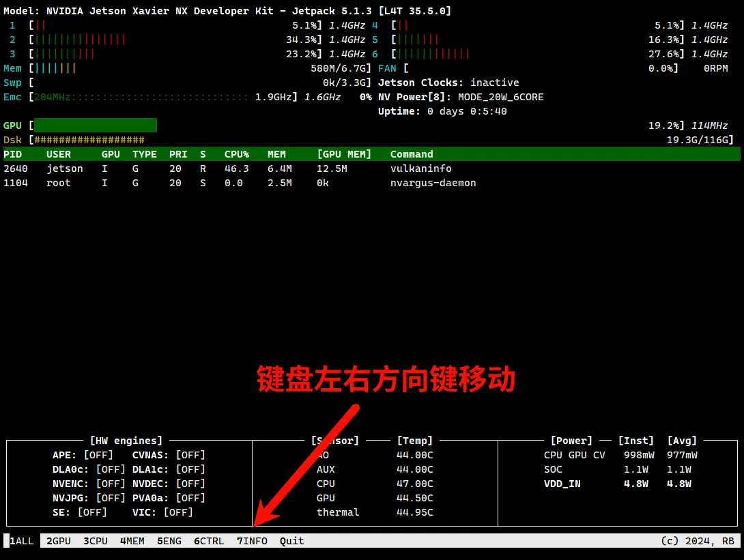This screenshot has width=744, height=560.
Task: Click the DLA0c [OFF] engine status
Action: click(x=89, y=469)
